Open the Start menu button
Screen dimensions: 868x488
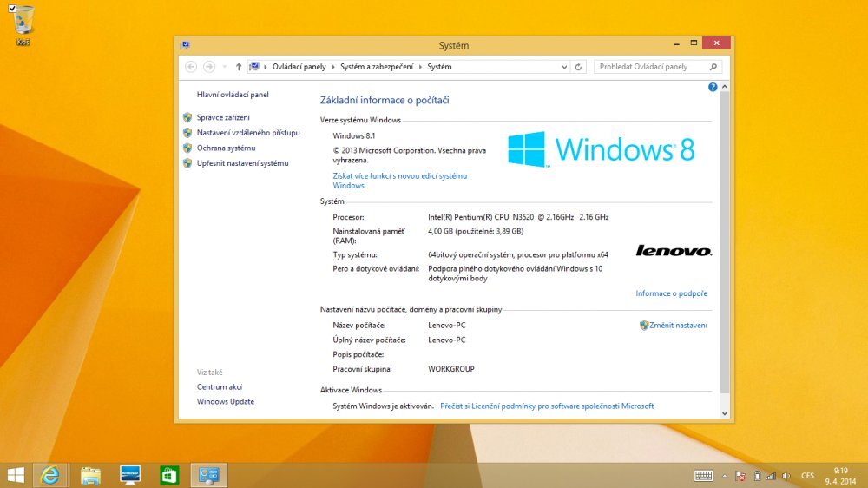tap(16, 475)
